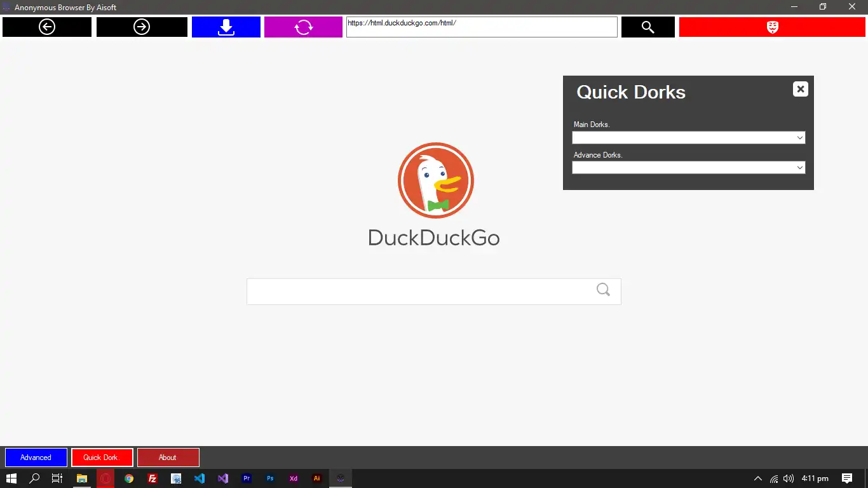Launch Google Chrome from the taskbar
Viewport: 868px width, 488px height.
[x=129, y=478]
